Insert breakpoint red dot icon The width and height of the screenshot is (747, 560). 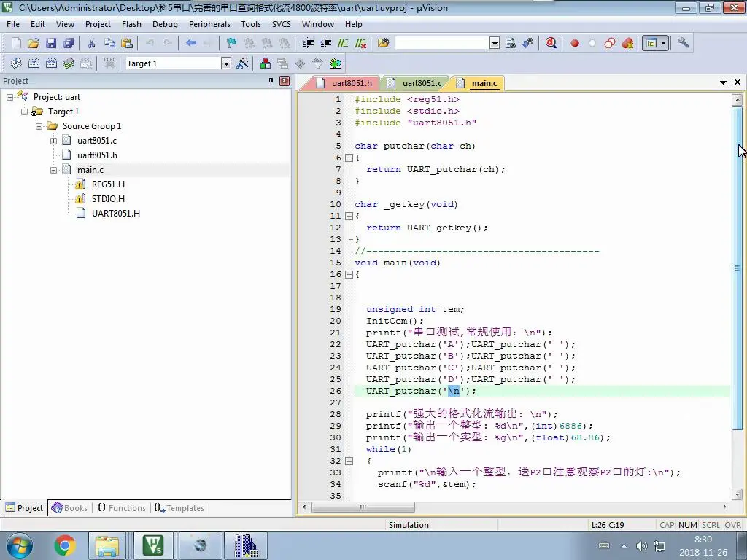click(x=575, y=43)
